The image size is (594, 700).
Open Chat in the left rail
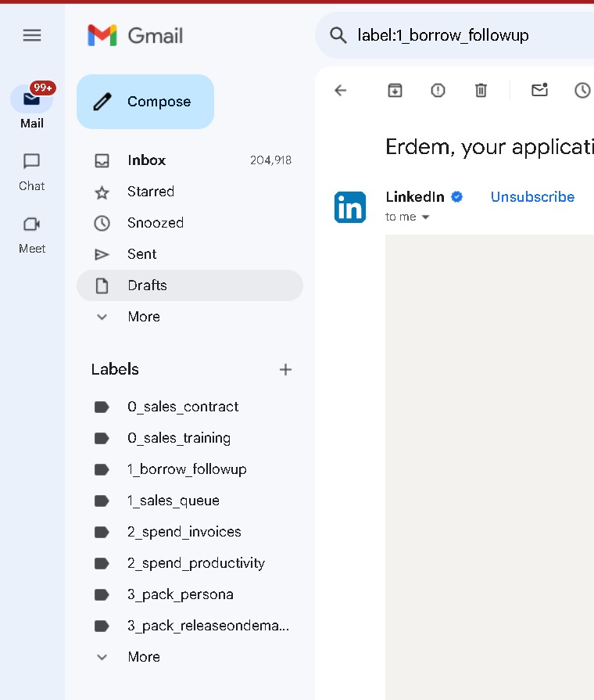(x=32, y=172)
